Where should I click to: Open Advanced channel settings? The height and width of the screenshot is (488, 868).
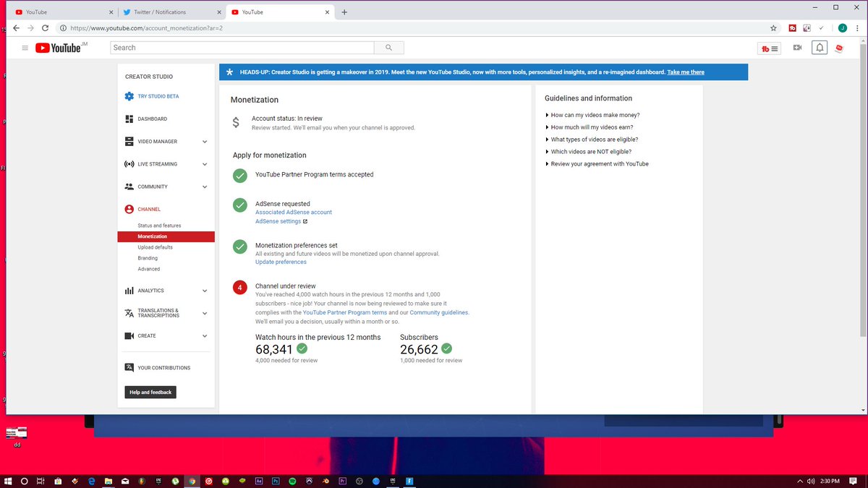click(x=149, y=269)
